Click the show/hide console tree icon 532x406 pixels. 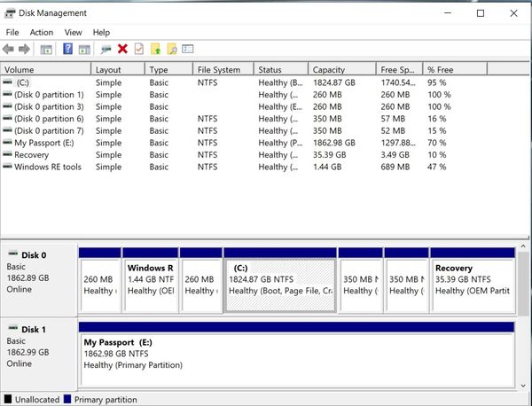[x=46, y=49]
